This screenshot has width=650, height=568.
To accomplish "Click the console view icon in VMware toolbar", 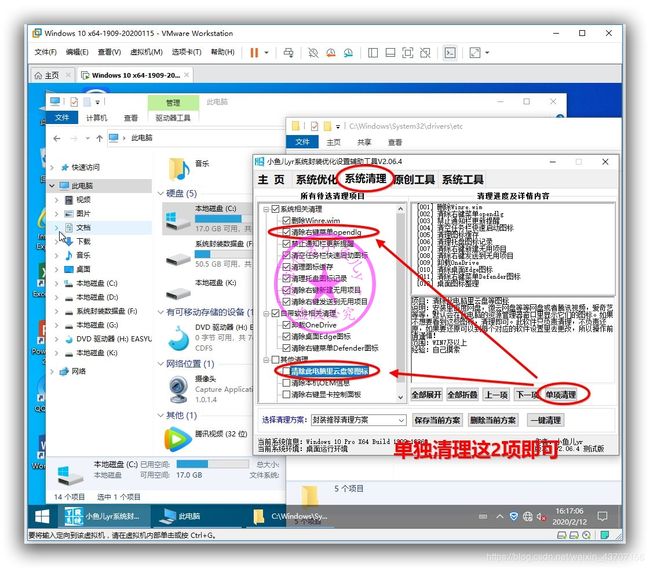I will 450,53.
